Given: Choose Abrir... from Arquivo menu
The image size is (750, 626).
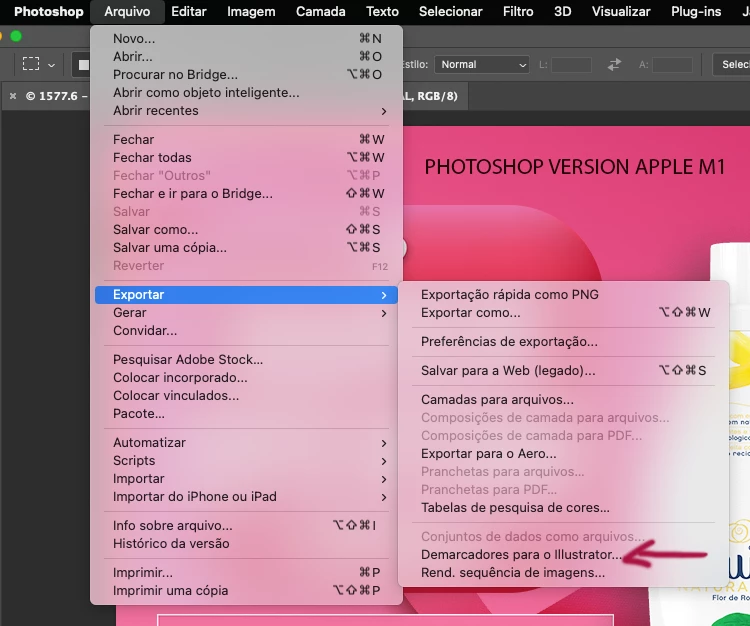Looking at the screenshot, I should pos(246,56).
